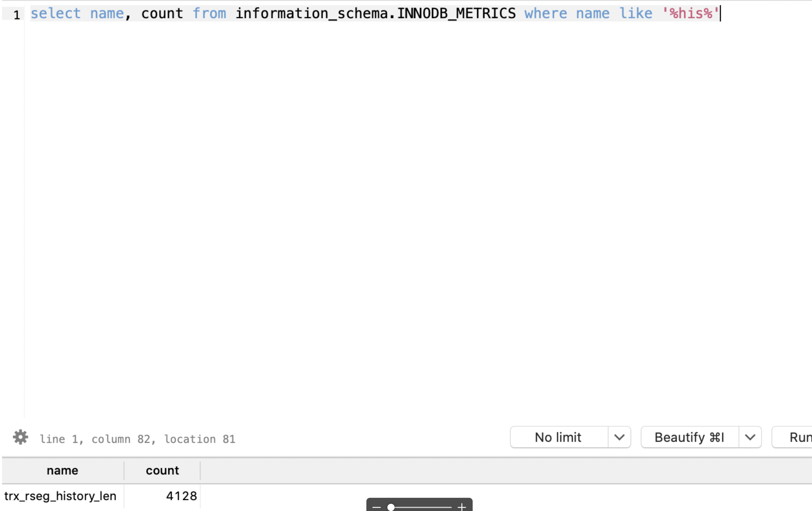Screen dimensions: 812x511
Task: Place cursor on INNODB_METRICS in query
Action: coord(456,14)
